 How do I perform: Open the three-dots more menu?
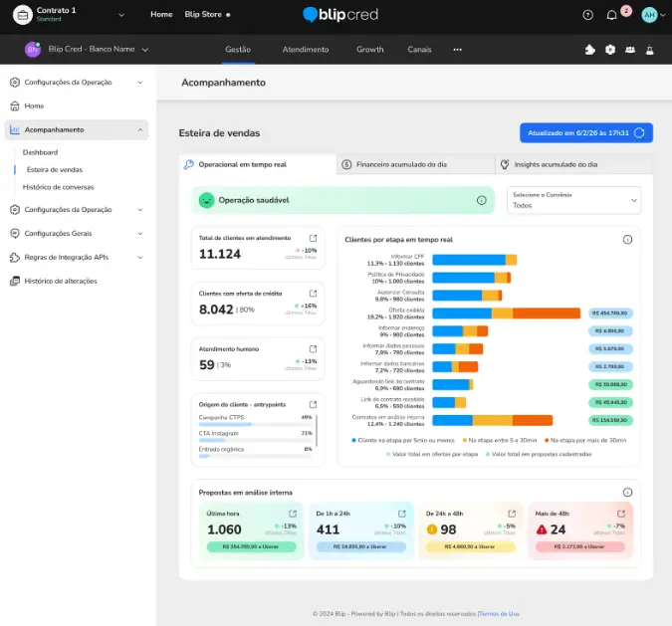[x=458, y=50]
